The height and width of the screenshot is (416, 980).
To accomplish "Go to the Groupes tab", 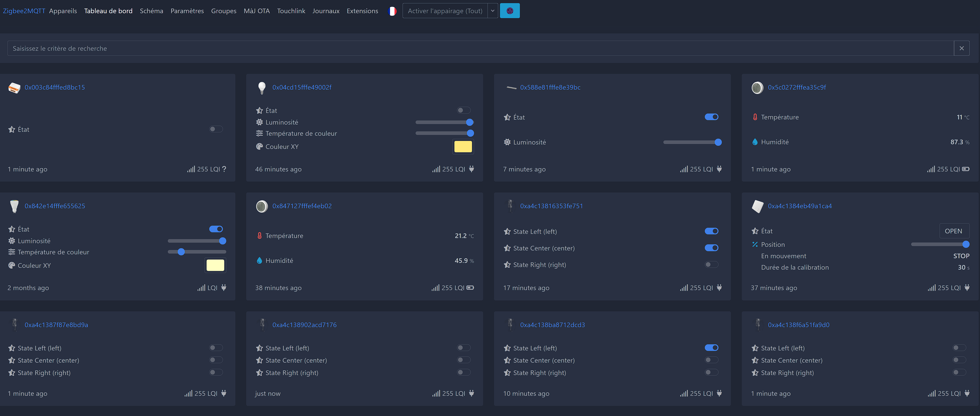I will coord(223,11).
